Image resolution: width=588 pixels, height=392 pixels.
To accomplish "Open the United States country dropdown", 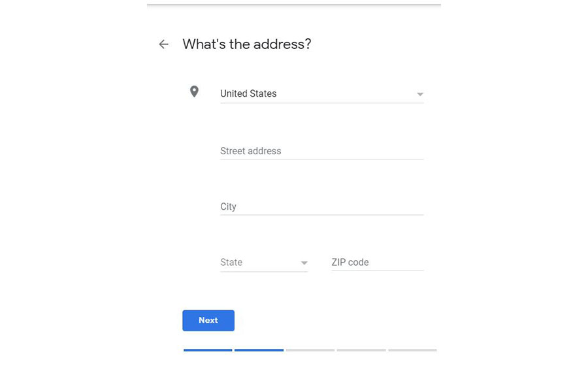I will [321, 94].
